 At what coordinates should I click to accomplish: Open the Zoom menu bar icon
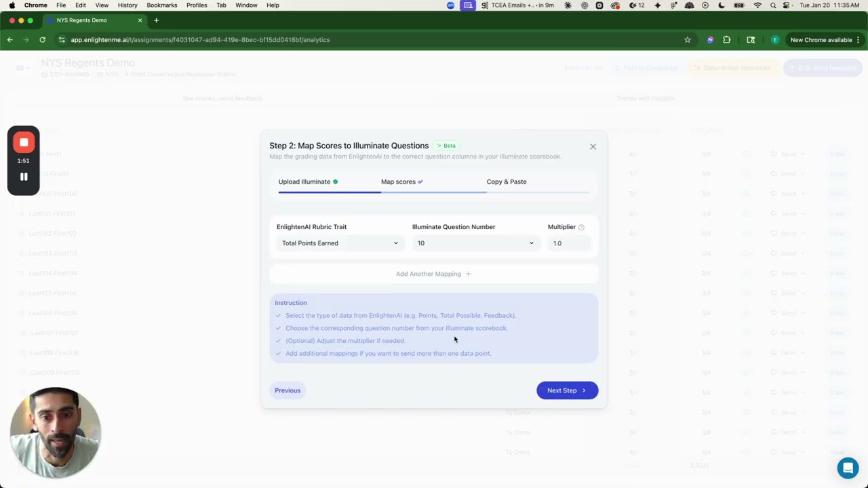451,5
